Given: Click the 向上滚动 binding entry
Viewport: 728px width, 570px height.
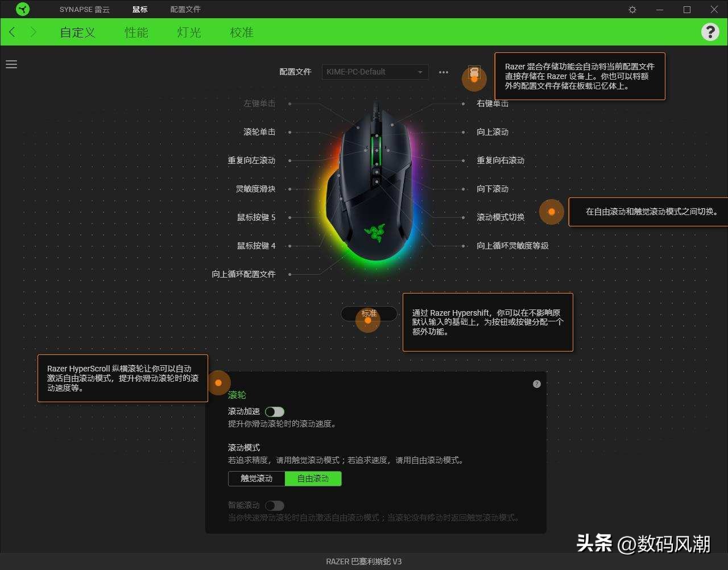Looking at the screenshot, I should point(492,131).
